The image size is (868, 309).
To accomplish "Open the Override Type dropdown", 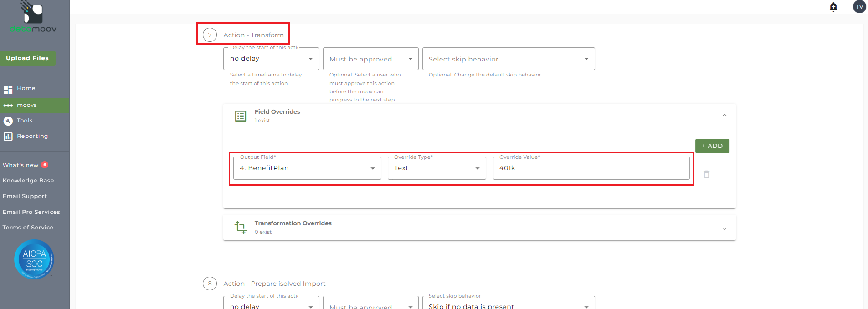I will pos(437,168).
